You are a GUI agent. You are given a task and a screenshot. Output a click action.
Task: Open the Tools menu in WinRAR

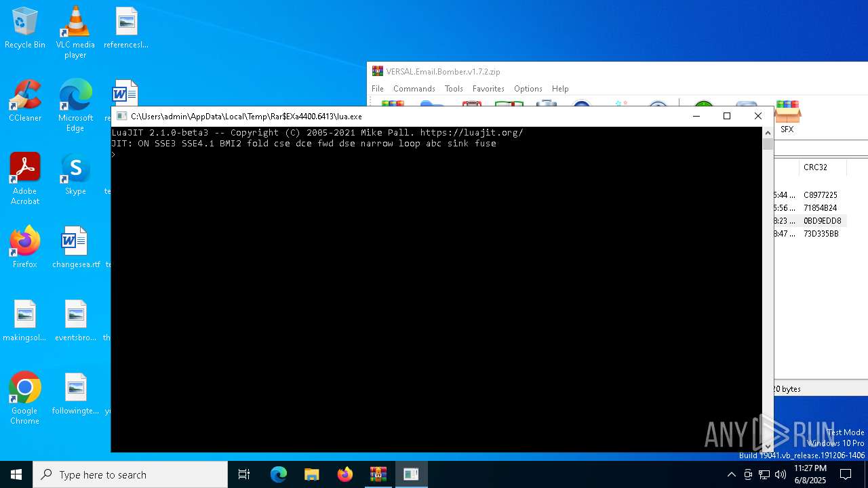[x=454, y=89]
